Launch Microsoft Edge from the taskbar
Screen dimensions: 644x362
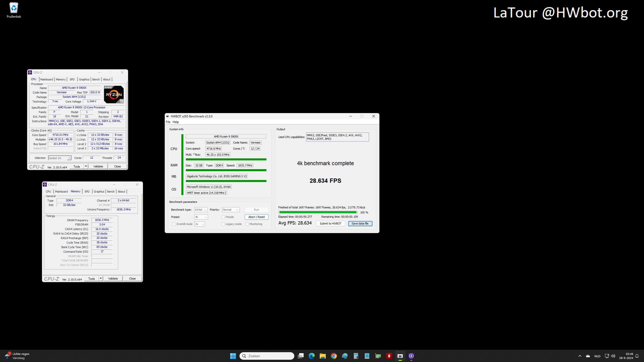pos(311,356)
